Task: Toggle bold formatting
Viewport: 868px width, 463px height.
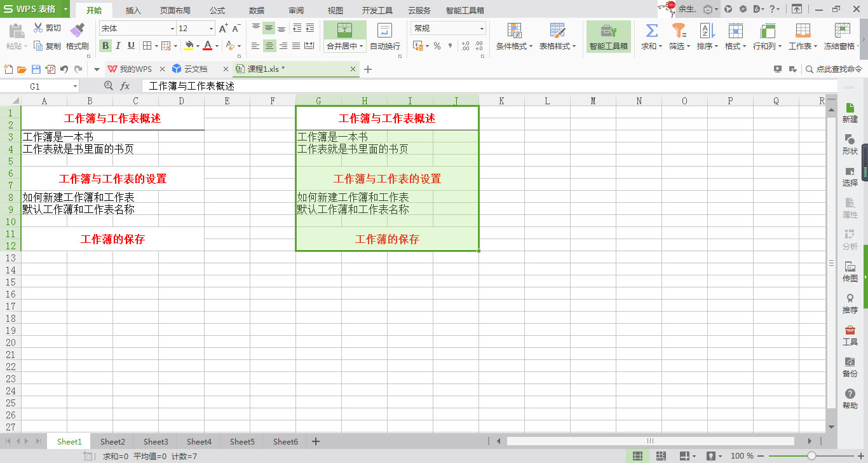Action: (x=105, y=46)
